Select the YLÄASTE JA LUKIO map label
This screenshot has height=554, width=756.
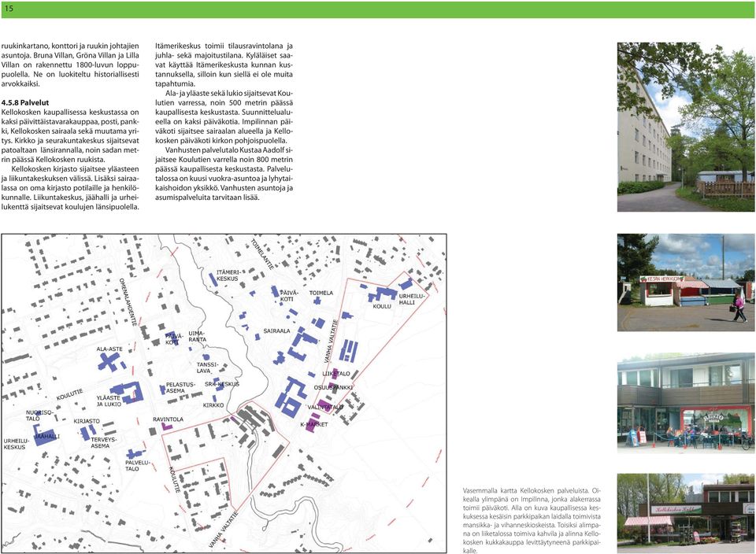(x=109, y=401)
